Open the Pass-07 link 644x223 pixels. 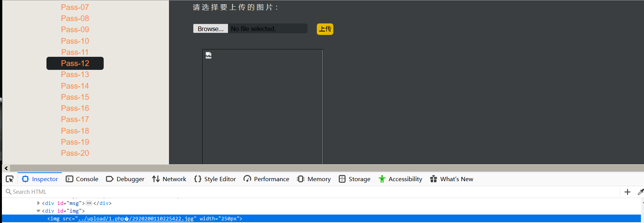pyautogui.click(x=75, y=7)
